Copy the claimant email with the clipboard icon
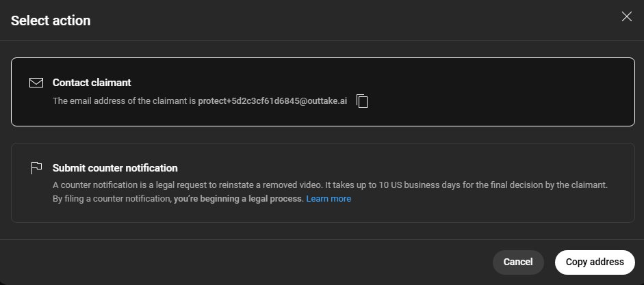The width and height of the screenshot is (644, 285). [362, 101]
